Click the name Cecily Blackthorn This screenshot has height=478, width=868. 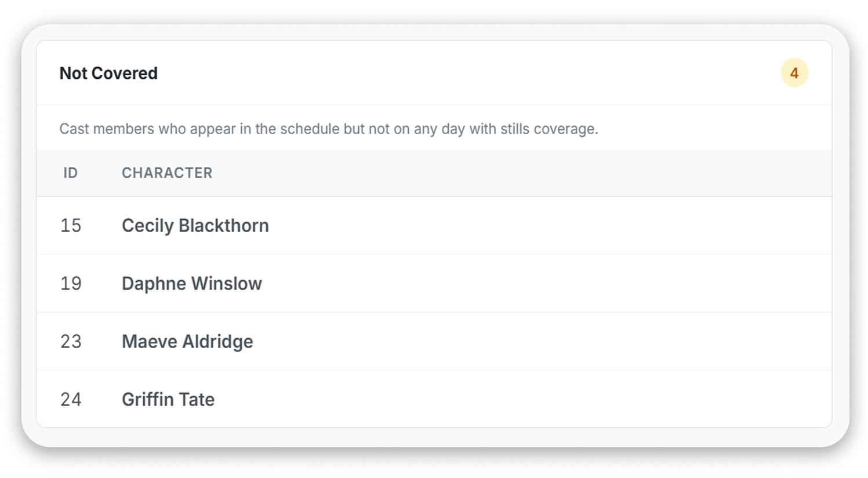[195, 226]
